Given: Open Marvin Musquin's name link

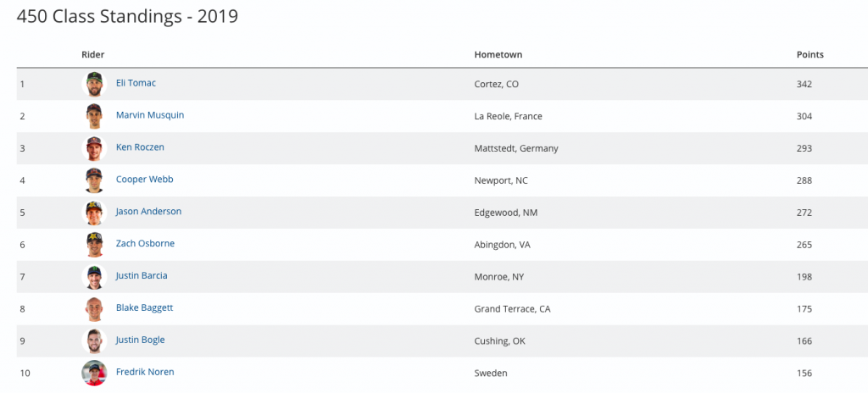Looking at the screenshot, I should (150, 115).
